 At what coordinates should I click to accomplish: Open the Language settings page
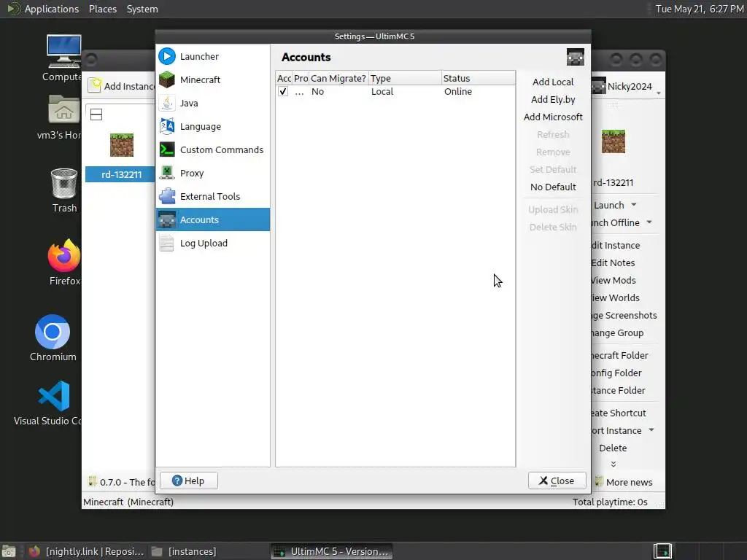(x=212, y=126)
